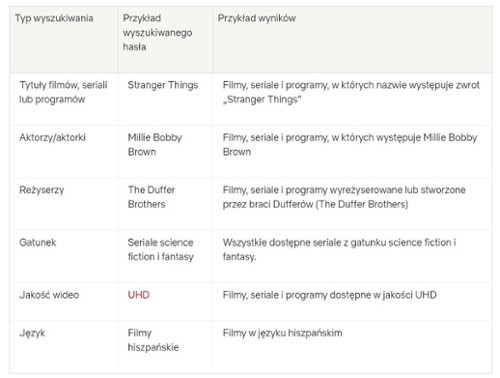Select the 'Jakość wideo' row label
Screen dimensions: 500x378
(49, 295)
